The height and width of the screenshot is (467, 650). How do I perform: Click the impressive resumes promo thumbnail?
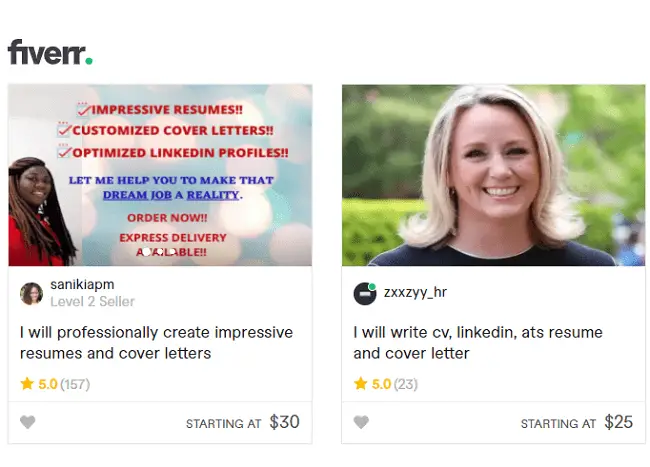coord(160,175)
